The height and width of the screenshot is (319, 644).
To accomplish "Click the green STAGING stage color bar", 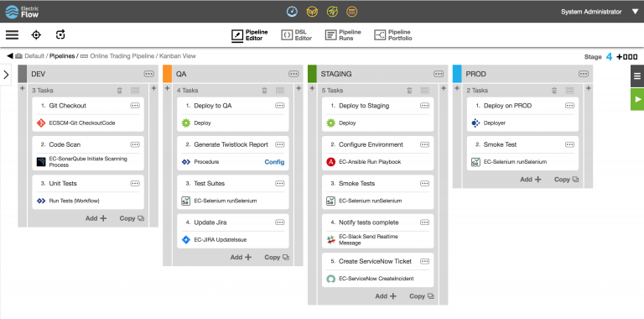I will point(312,74).
